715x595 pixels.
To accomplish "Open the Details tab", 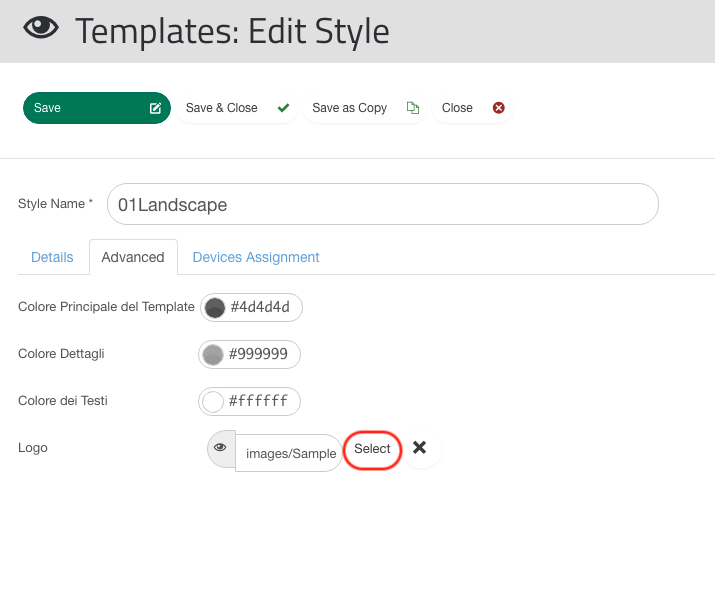I will tap(52, 257).
